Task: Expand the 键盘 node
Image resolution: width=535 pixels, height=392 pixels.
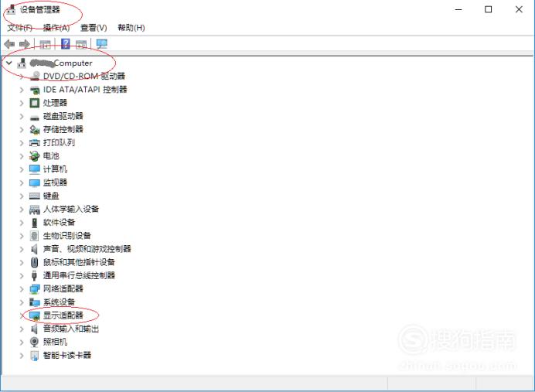Action: [x=22, y=196]
